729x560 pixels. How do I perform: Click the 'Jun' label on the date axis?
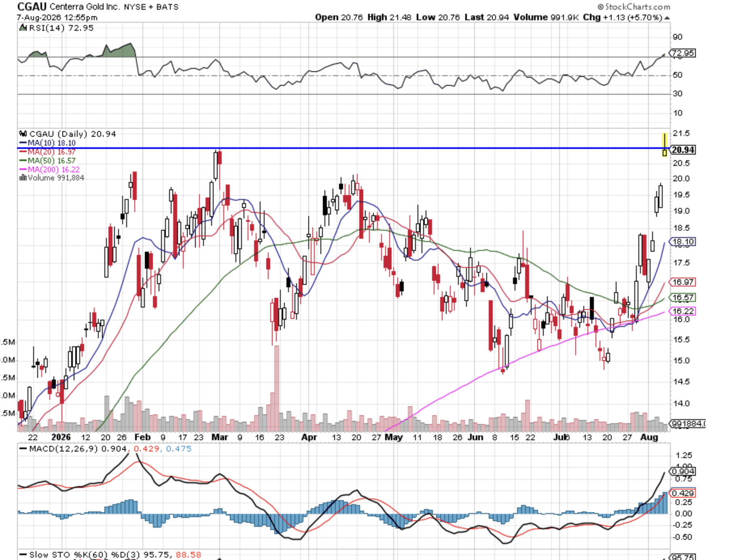tap(475, 437)
